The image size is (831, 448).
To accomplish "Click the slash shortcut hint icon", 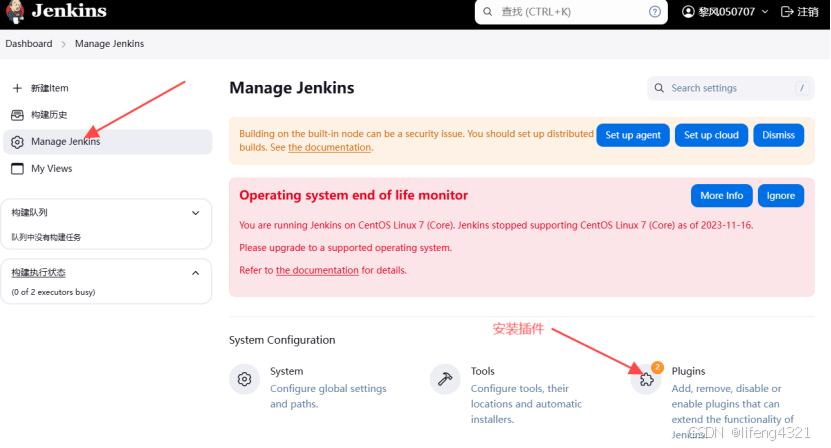I will pyautogui.click(x=802, y=88).
